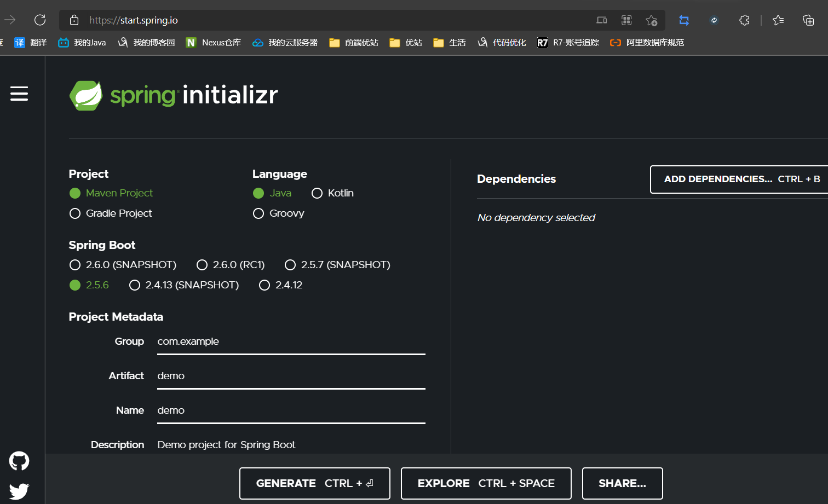Open the R7-账号追踪 bookmark

click(x=568, y=43)
